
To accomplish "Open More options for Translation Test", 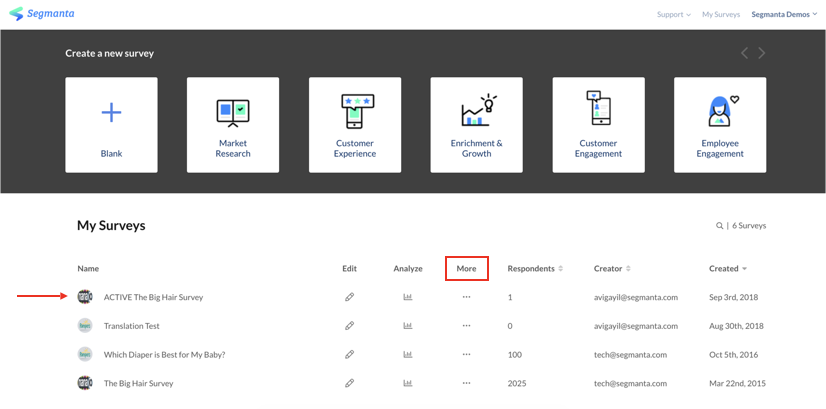I will [x=466, y=326].
